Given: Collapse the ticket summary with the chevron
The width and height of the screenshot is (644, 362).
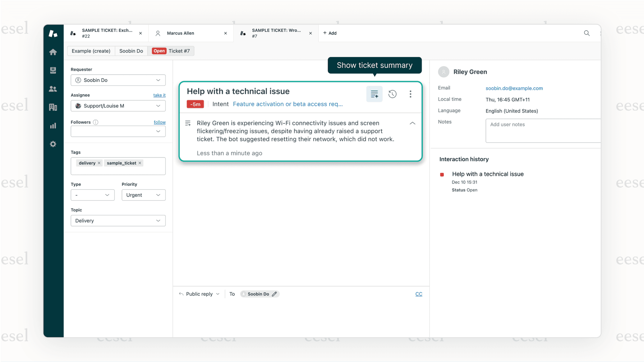Looking at the screenshot, I should coord(412,123).
